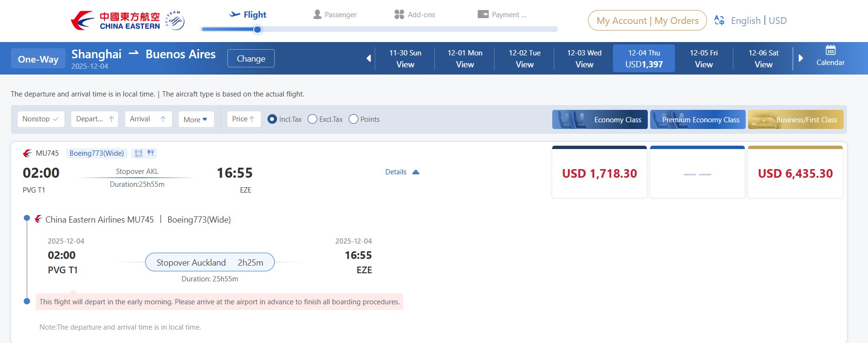Sort flights by Price
This screenshot has height=343, width=868.
244,119
